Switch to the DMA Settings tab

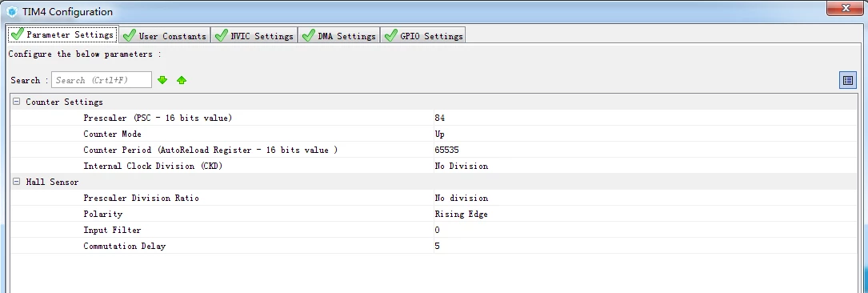339,36
